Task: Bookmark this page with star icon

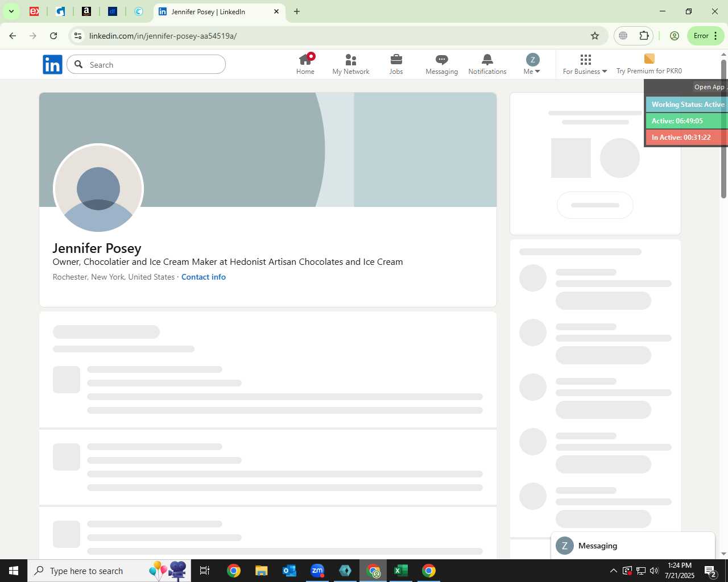Action: point(595,36)
